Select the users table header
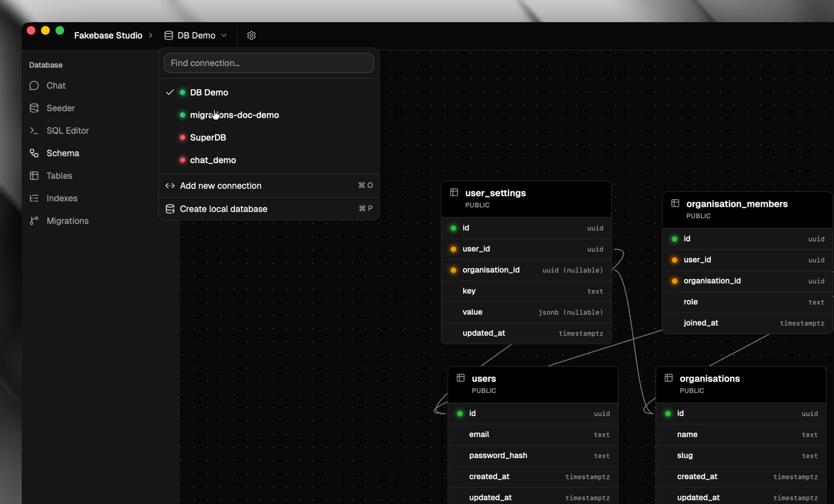The height and width of the screenshot is (504, 834). coord(533,384)
